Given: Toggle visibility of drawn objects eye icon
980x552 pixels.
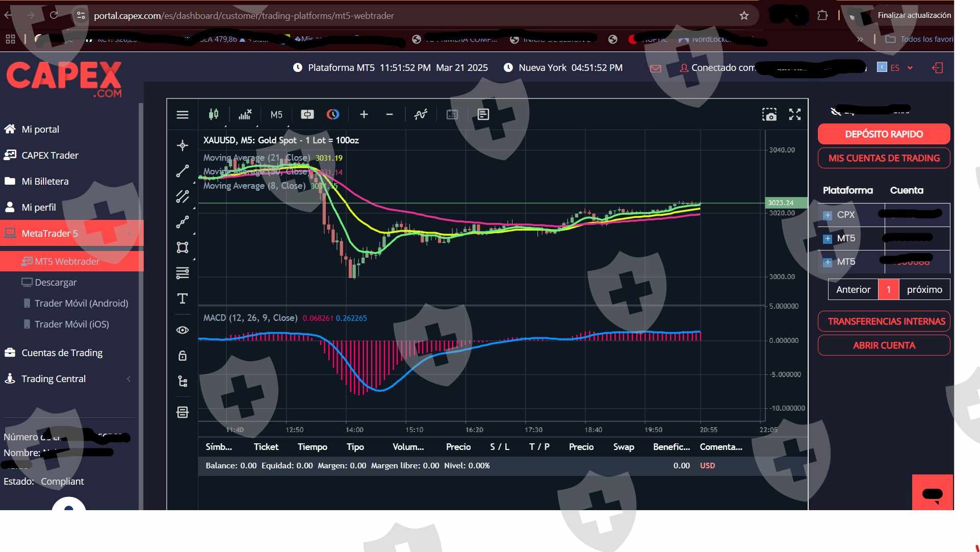Looking at the screenshot, I should click(183, 330).
